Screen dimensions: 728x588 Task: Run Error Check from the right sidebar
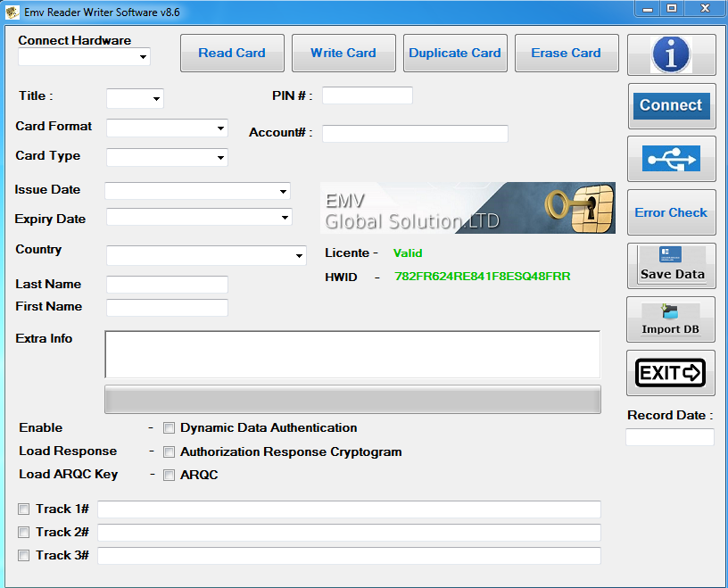tap(670, 212)
